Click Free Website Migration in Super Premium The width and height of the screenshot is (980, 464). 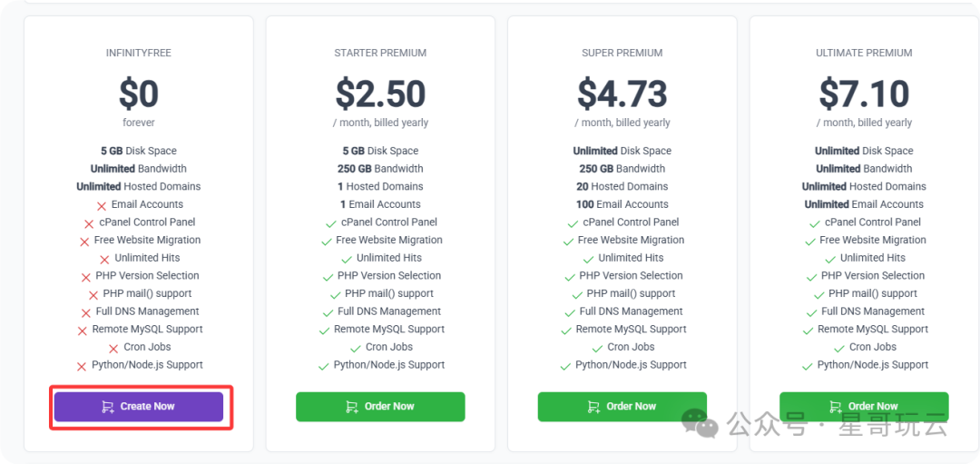point(631,241)
